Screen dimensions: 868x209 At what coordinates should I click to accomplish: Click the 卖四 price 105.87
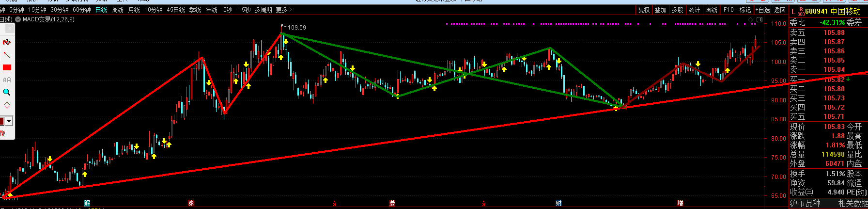pyautogui.click(x=834, y=42)
